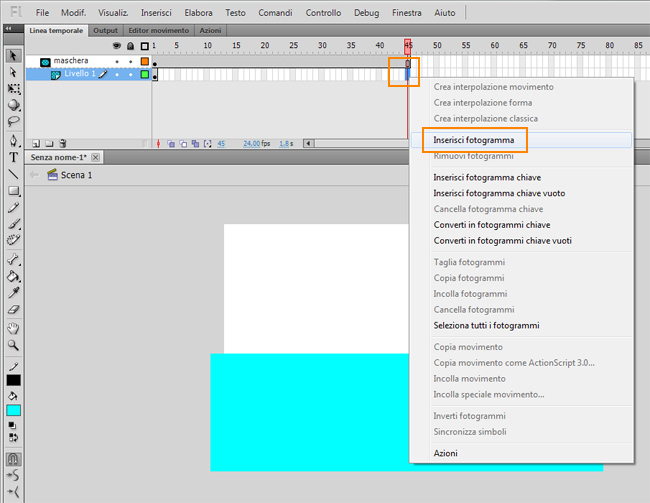Click the swap colors icon
This screenshot has height=503, width=650.
[13, 437]
